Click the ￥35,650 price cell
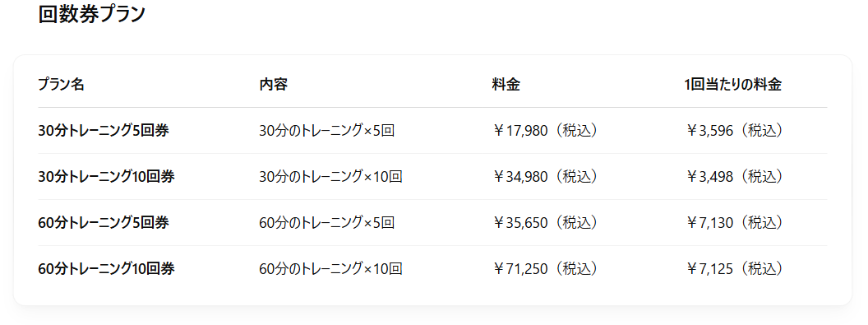Screen dimensions: 868x325 click(545, 223)
